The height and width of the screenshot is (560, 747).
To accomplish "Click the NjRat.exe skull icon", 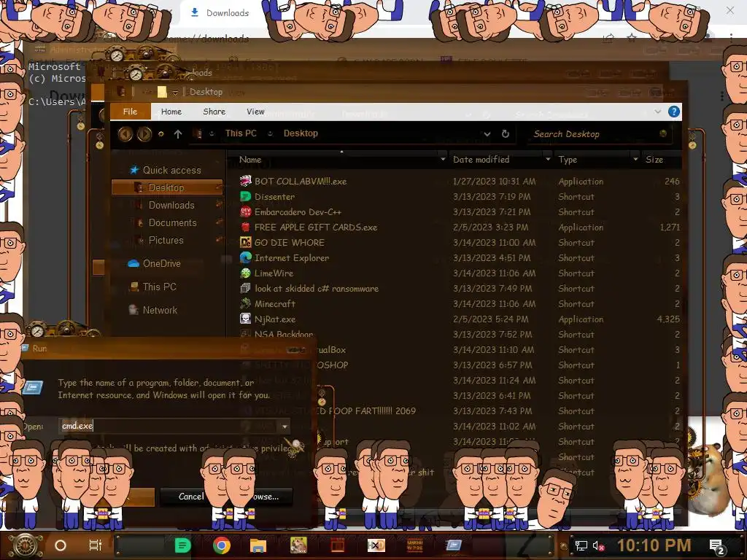I will (x=245, y=319).
